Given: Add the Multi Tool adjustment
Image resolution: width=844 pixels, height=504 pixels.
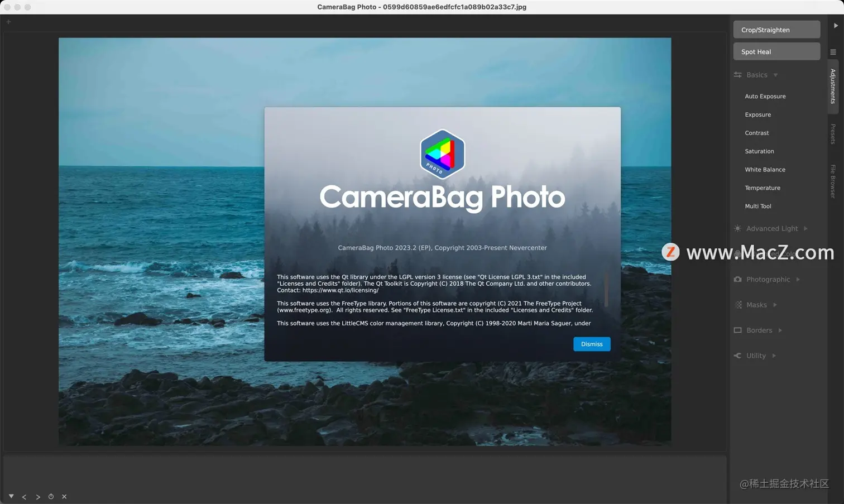Looking at the screenshot, I should pos(757,206).
